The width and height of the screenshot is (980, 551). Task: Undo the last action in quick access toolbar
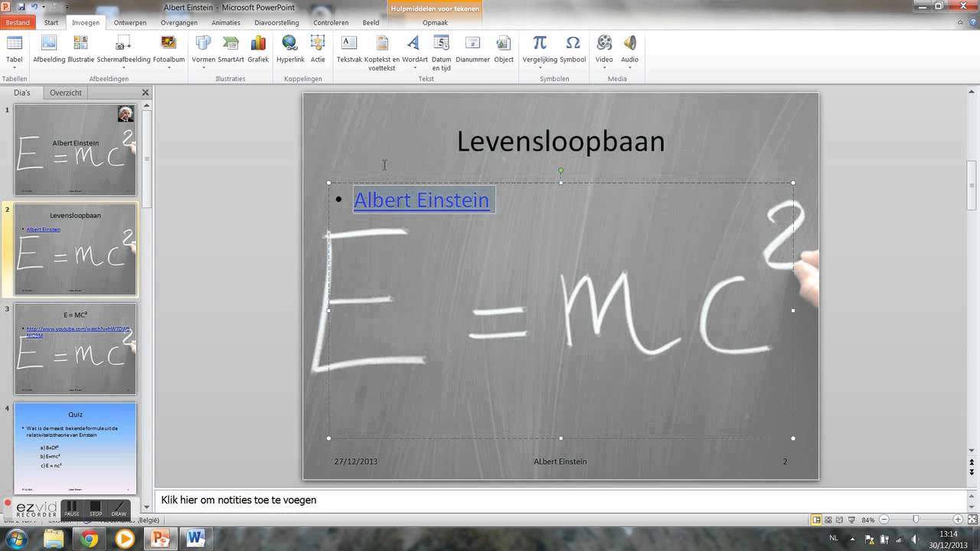coord(34,7)
